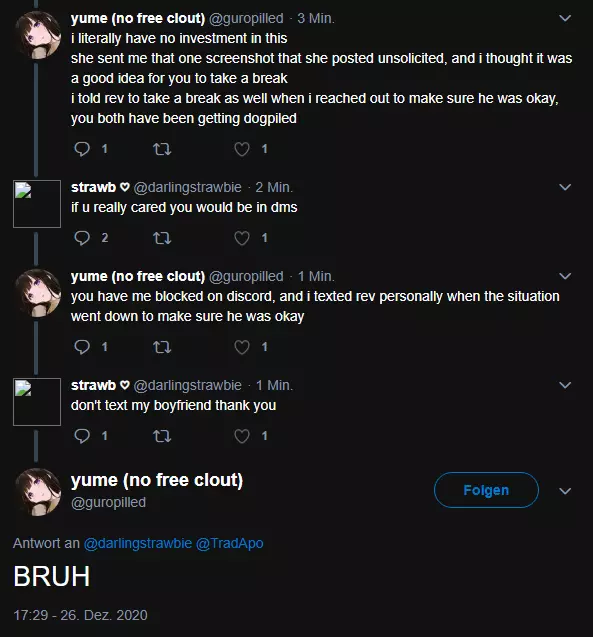The width and height of the screenshot is (593, 637).
Task: Like the "blocked on discord" tweet
Action: coord(242,347)
